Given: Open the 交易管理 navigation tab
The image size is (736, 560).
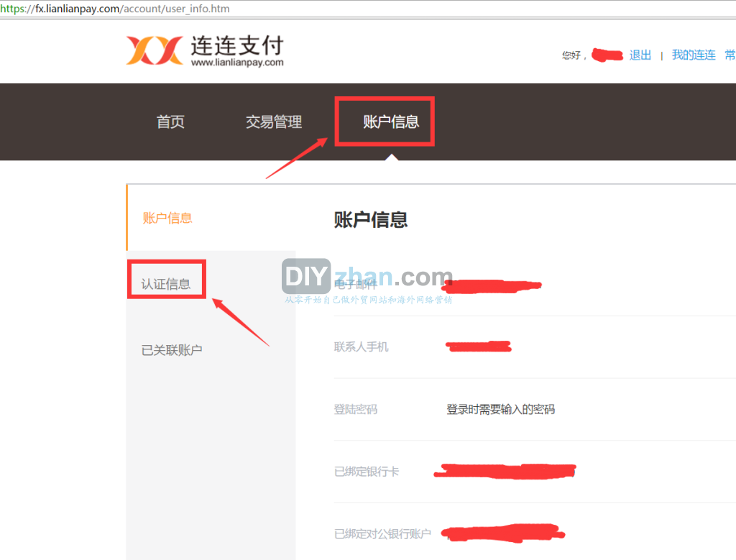Looking at the screenshot, I should (274, 122).
